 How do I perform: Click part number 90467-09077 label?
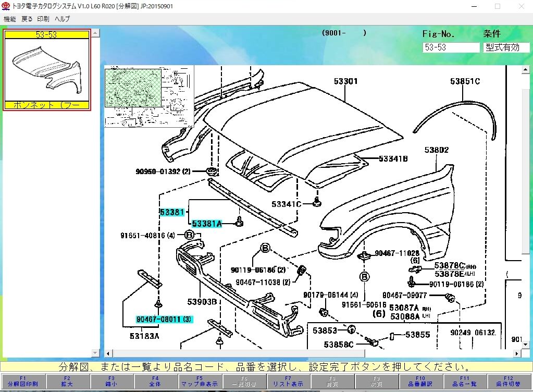pos(404,295)
